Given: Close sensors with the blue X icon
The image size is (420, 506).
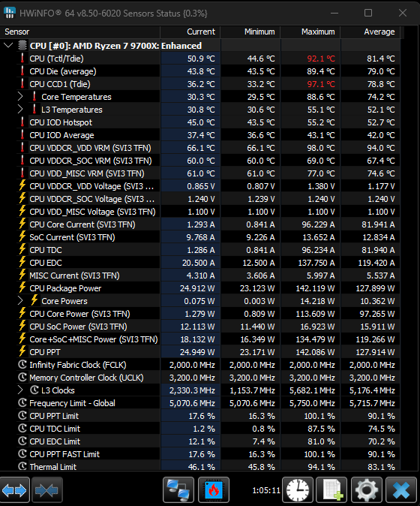Looking at the screenshot, I should pyautogui.click(x=401, y=490).
